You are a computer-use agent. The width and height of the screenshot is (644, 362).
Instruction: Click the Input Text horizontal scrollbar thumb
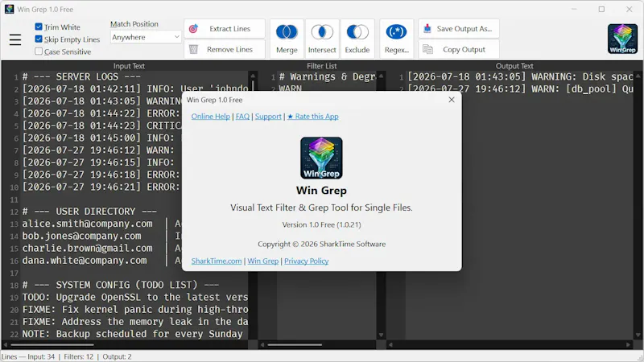[x=52, y=345]
